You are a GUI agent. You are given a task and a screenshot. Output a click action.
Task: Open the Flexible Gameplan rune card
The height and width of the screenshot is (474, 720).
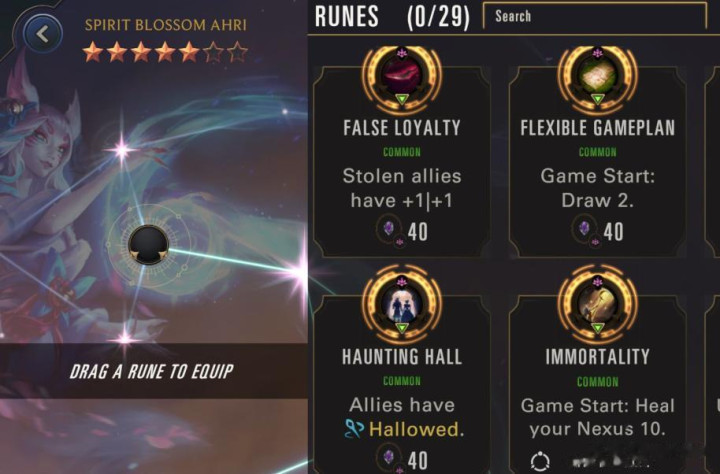(597, 162)
